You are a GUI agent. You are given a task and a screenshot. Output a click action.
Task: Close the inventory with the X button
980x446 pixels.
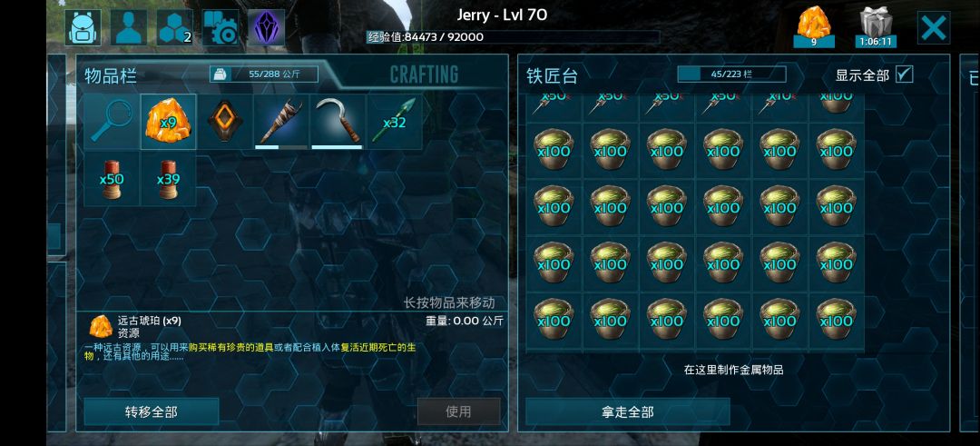pyautogui.click(x=934, y=27)
